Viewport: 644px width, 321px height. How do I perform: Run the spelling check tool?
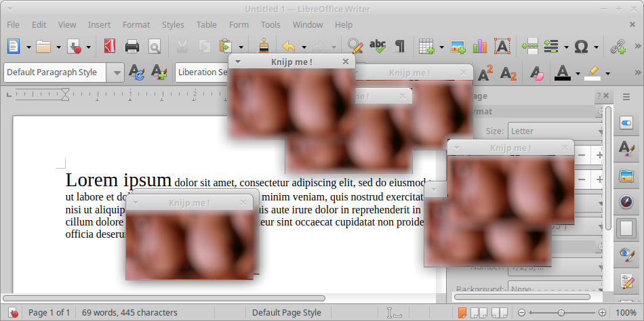point(378,46)
